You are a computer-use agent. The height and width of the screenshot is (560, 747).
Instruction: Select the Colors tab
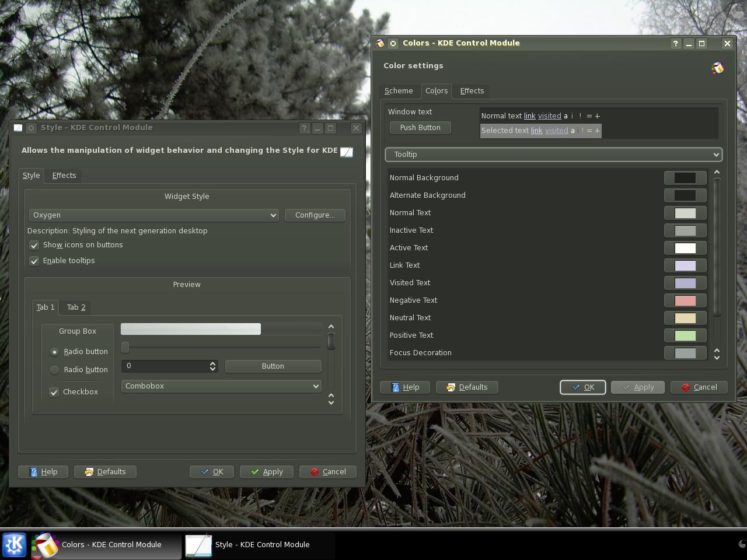[437, 91]
